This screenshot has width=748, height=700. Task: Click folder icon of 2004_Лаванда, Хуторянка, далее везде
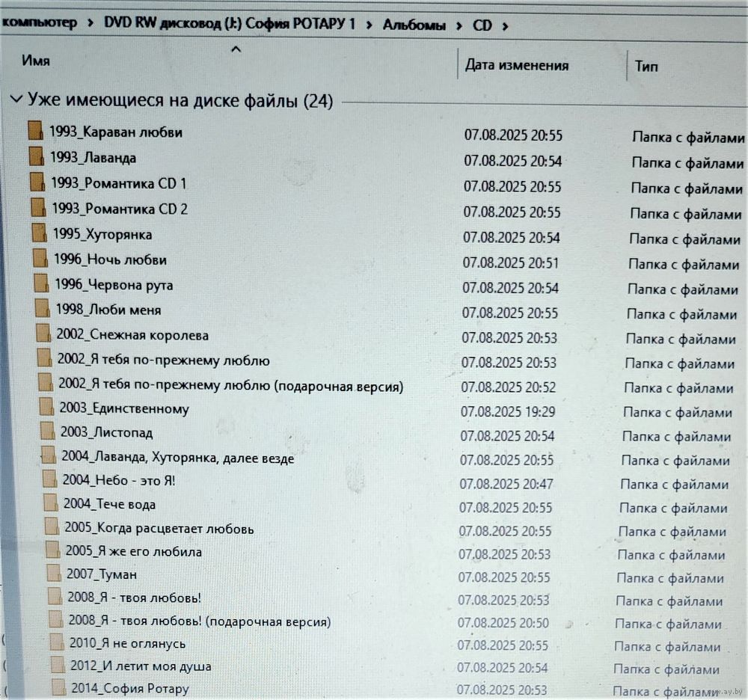[48, 455]
